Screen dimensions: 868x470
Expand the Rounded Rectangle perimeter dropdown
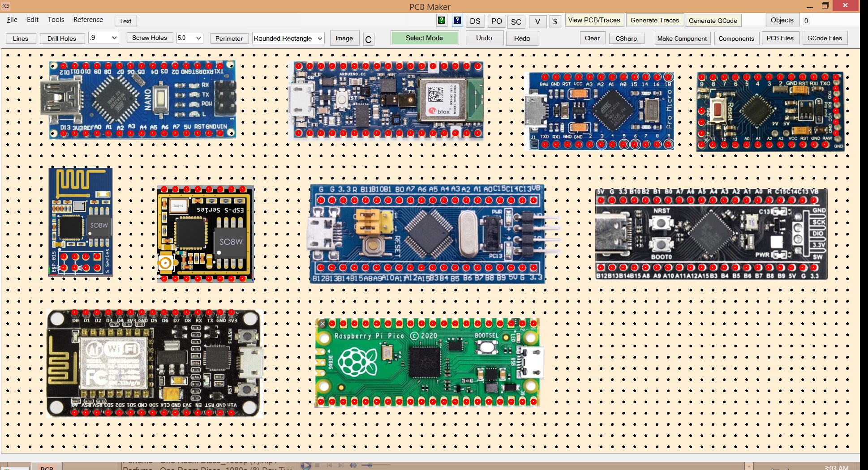click(320, 38)
